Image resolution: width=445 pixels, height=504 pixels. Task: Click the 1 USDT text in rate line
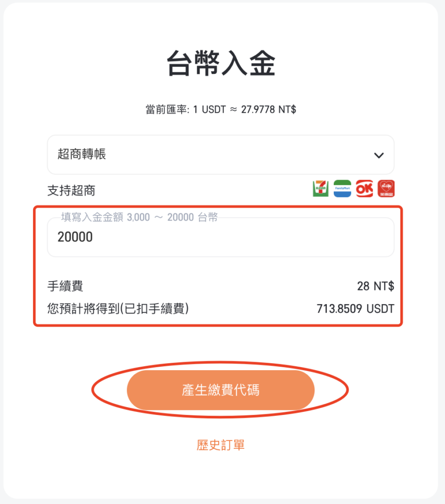pos(209,110)
